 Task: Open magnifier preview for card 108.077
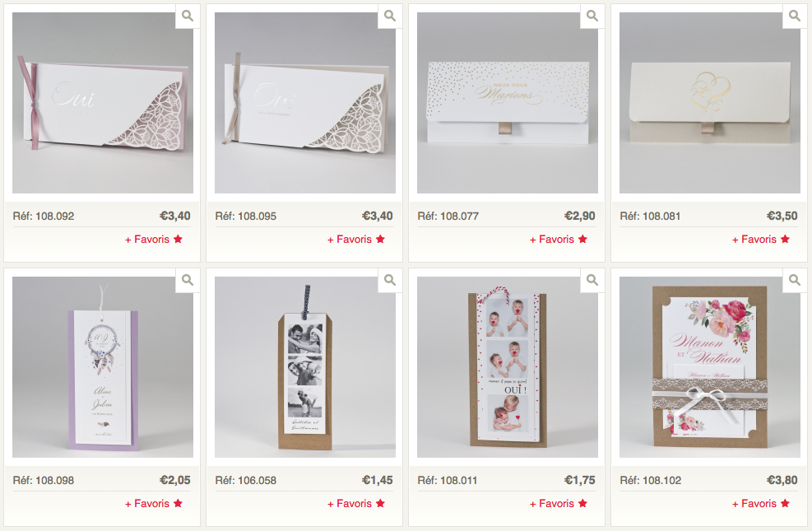[x=592, y=16]
